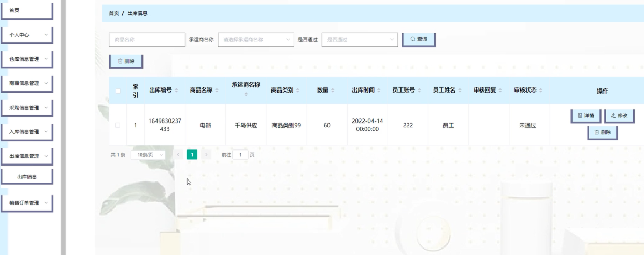Sort by 审核回复 column sort icon
Screen dimensions: 644x255
point(500,91)
